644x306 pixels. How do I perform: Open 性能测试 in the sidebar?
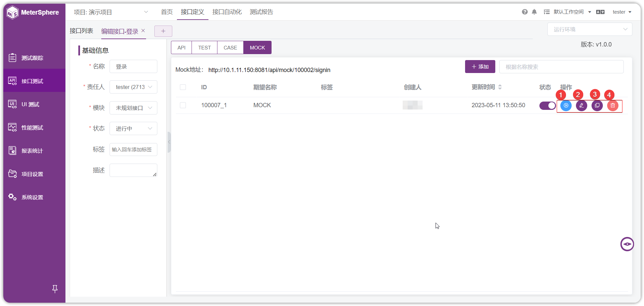click(x=34, y=127)
